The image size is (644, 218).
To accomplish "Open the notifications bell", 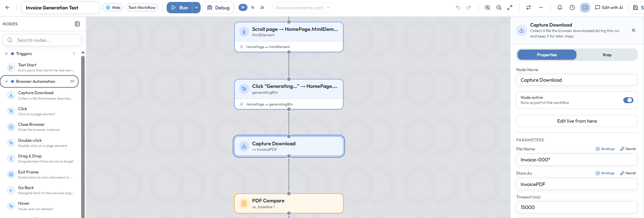I will pos(560,7).
